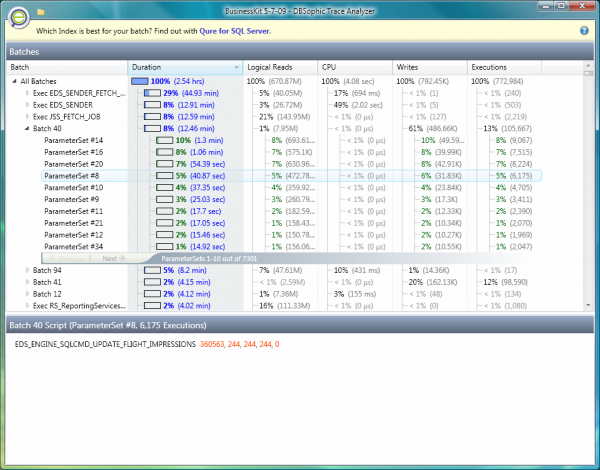Screen dimensions: 600x470
Task: Collapse the All Batches tree node
Action: click(13, 80)
